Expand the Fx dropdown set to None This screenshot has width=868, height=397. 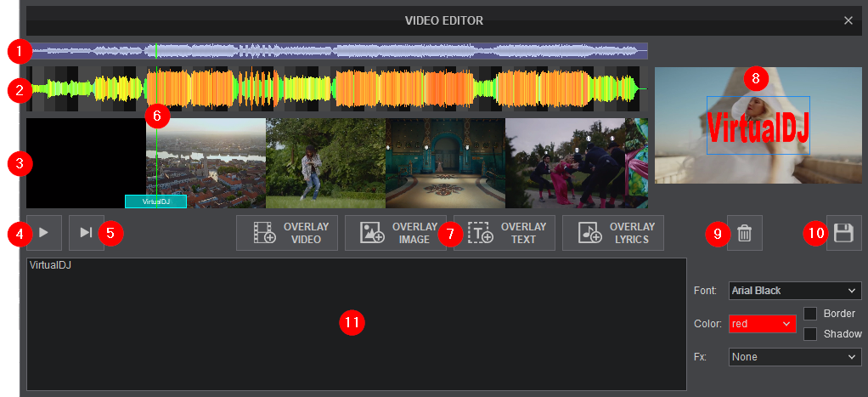click(x=795, y=357)
